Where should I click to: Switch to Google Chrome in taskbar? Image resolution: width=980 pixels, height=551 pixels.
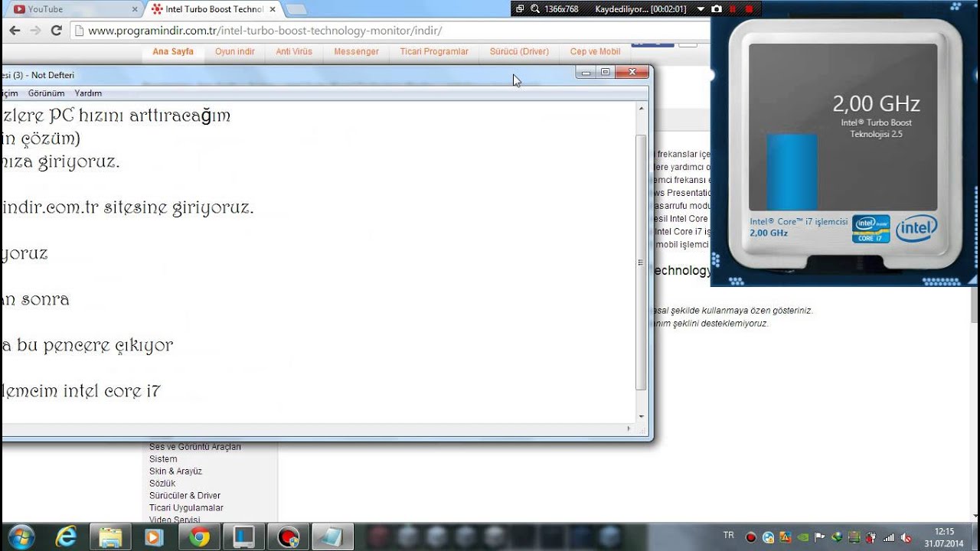[x=200, y=537]
